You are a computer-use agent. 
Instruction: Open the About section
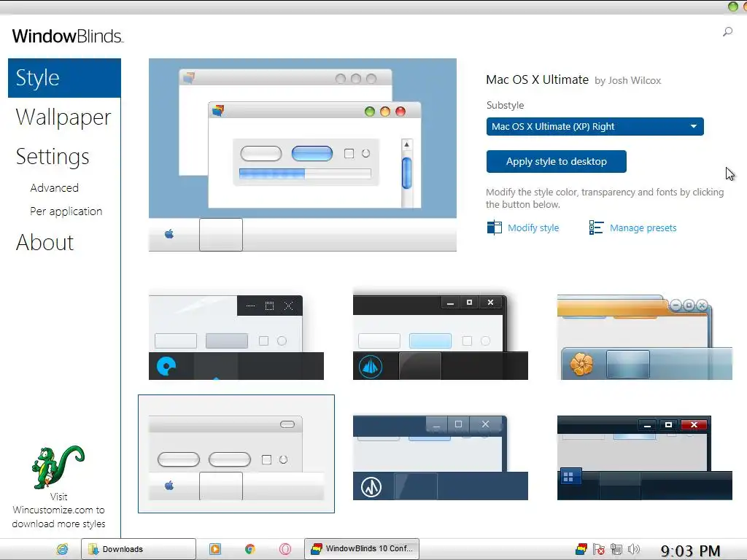[x=44, y=242]
